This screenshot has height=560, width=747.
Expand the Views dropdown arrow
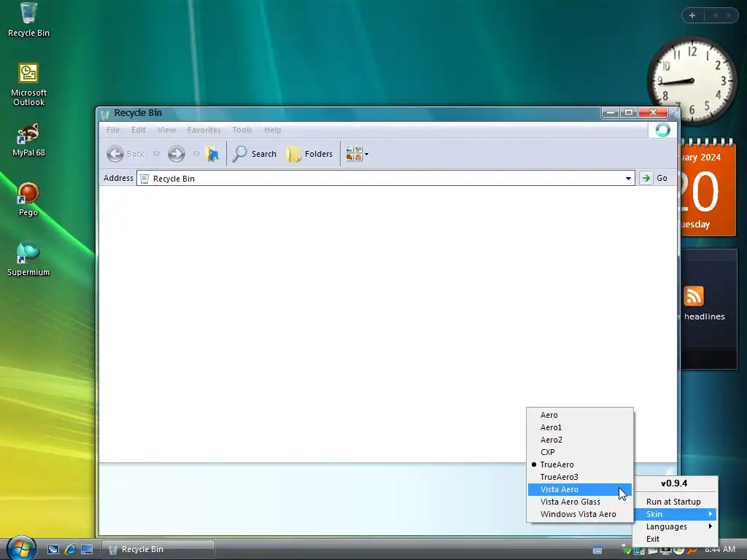coord(366,154)
